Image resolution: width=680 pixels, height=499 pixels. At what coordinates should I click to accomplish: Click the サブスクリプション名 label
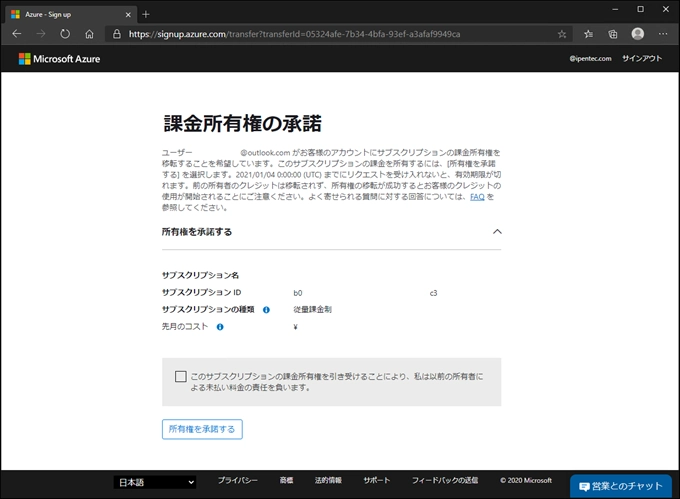click(x=200, y=275)
